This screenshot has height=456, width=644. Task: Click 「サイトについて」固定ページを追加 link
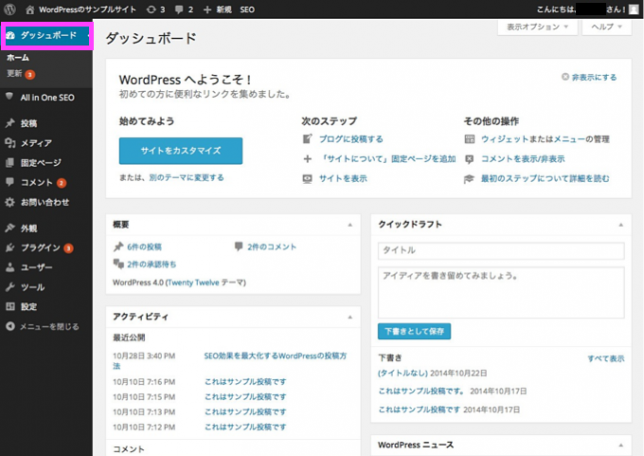coord(387,159)
